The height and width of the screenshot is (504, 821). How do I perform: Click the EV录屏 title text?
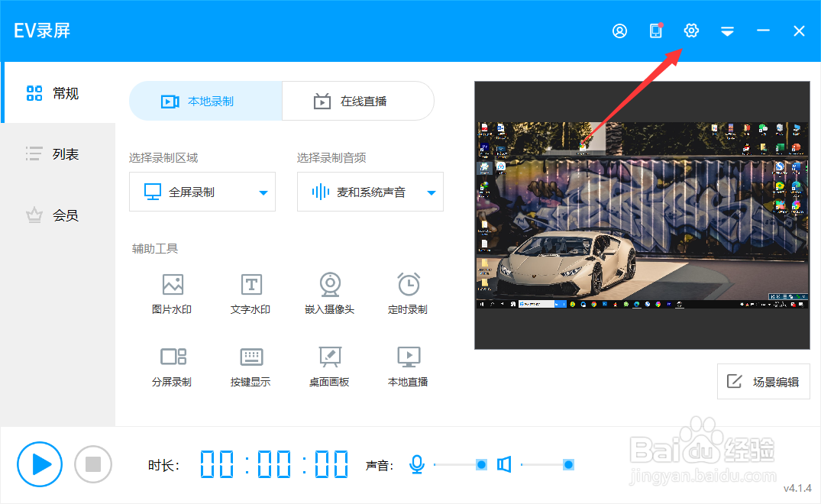click(42, 31)
